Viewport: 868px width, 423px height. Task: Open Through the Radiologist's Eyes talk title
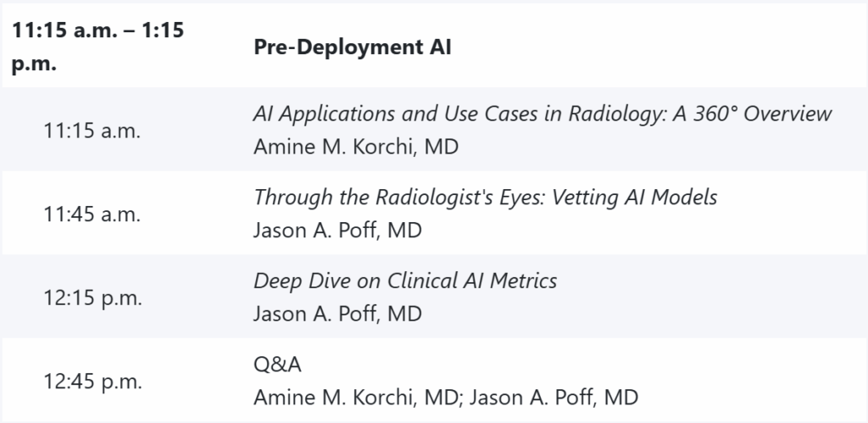(485, 197)
